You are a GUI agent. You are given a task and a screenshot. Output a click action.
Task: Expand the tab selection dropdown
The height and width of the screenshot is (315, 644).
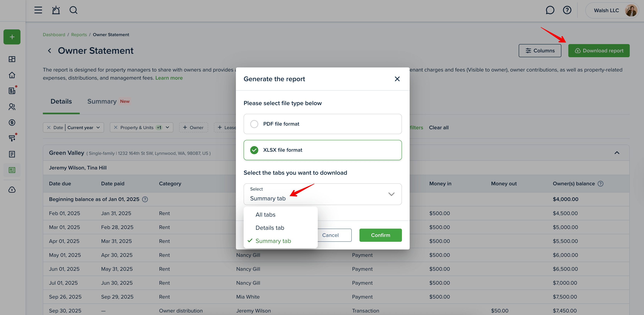click(391, 194)
